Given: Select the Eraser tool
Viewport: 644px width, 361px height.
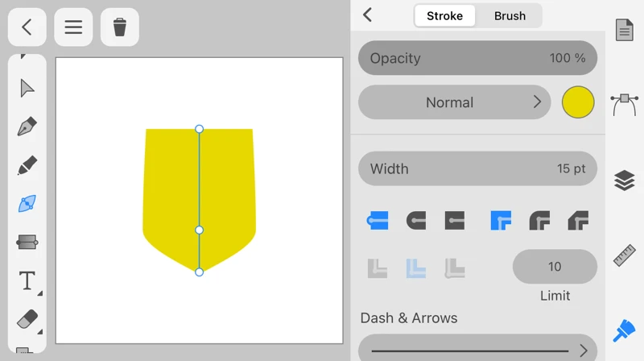Looking at the screenshot, I should 27,319.
